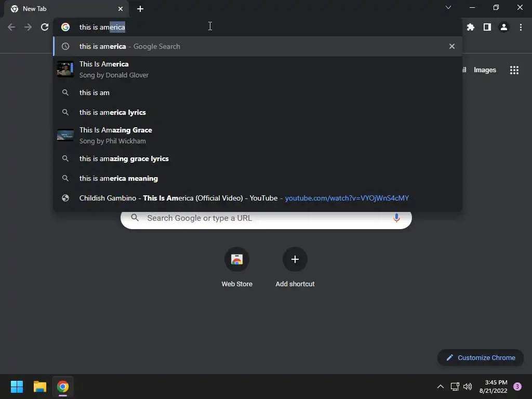Click the This Is America song thumbnail
Image resolution: width=532 pixels, height=399 pixels.
pyautogui.click(x=65, y=69)
